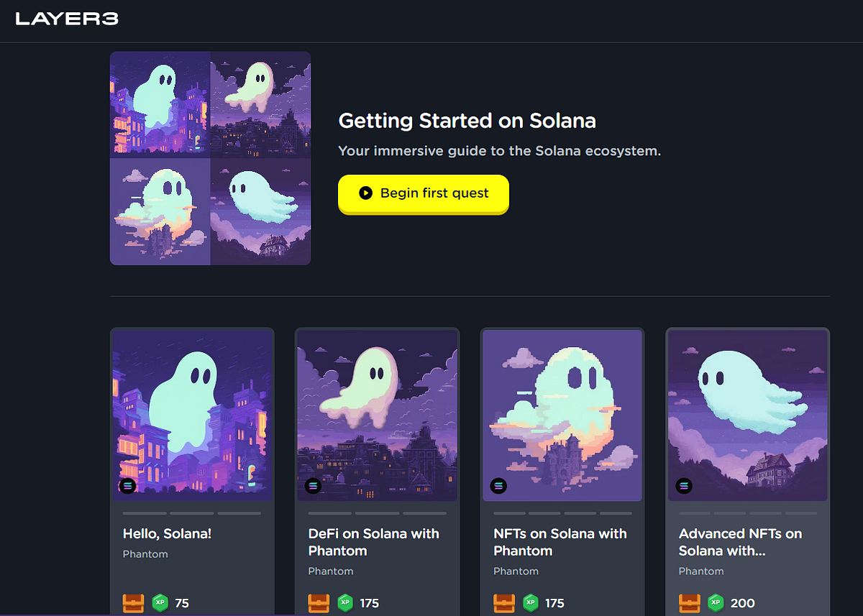Click Solana badge on Advanced NFTs card
Viewport: 863px width, 616px height.
pyautogui.click(x=684, y=486)
